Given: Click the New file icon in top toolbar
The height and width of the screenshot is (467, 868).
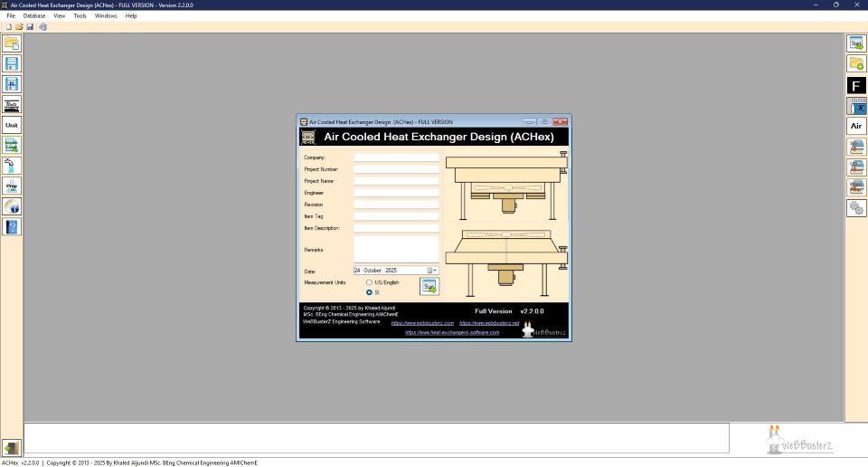Looking at the screenshot, I should point(9,26).
